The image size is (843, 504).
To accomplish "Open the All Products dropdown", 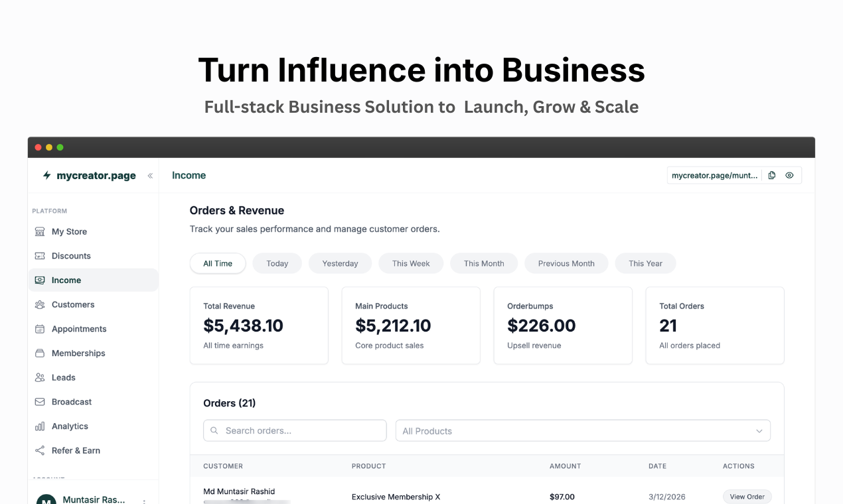I will [583, 430].
